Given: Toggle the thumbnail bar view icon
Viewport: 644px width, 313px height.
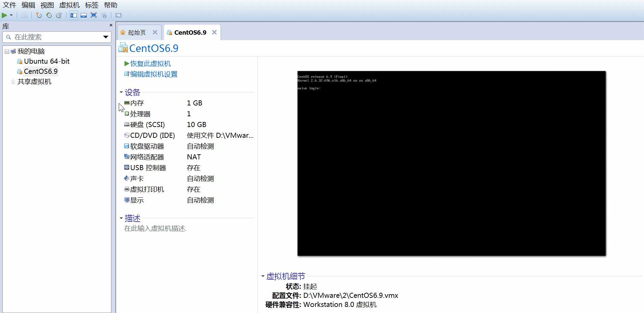Looking at the screenshot, I should pos(84,15).
